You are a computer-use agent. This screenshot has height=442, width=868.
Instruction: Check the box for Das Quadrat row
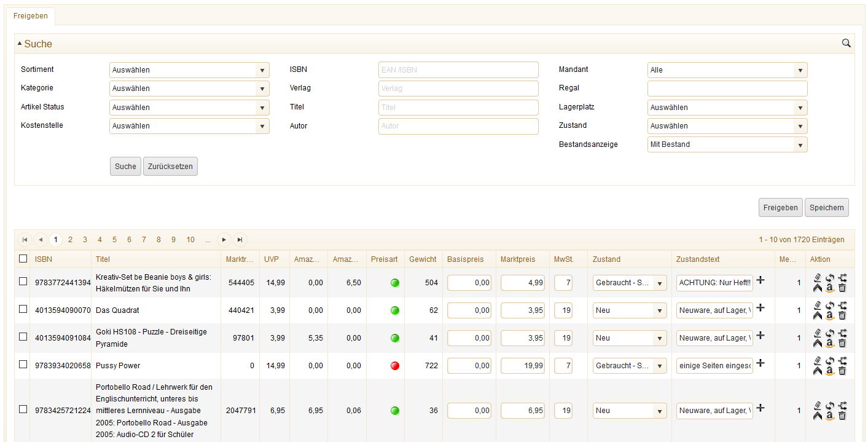(x=23, y=309)
